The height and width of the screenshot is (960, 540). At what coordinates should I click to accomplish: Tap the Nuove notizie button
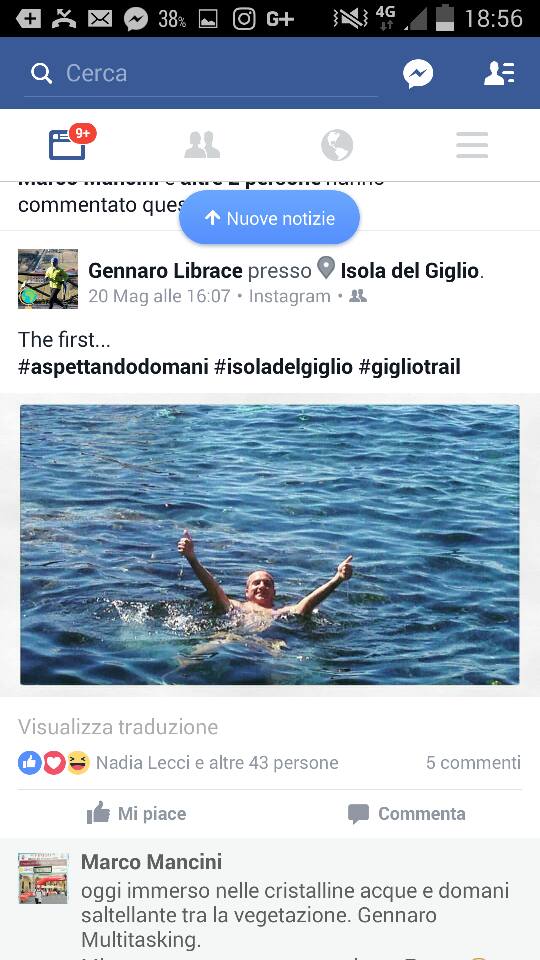point(269,218)
